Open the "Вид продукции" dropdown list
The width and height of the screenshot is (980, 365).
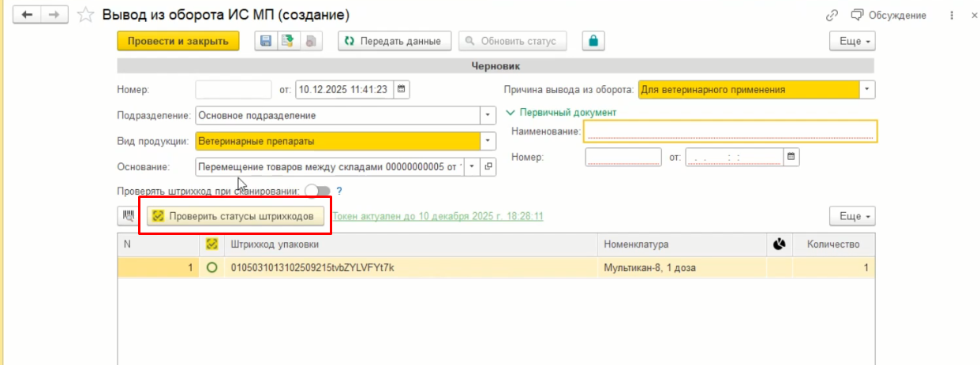(488, 141)
